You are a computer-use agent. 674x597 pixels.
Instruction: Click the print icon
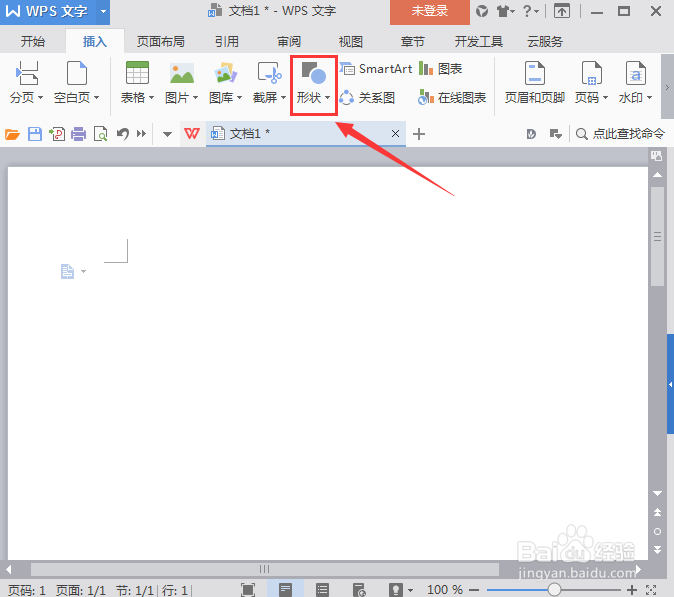click(79, 134)
